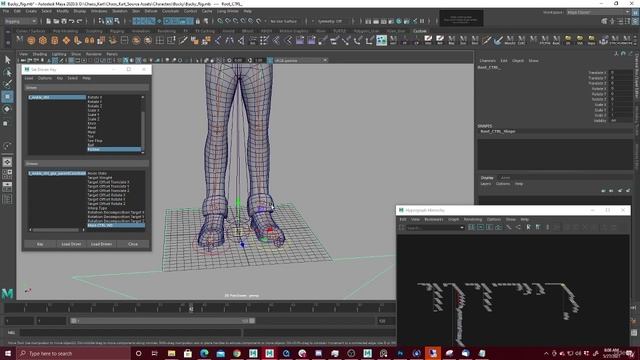
Task: Activate the Rotate tool in the toolbox
Action: click(7, 109)
